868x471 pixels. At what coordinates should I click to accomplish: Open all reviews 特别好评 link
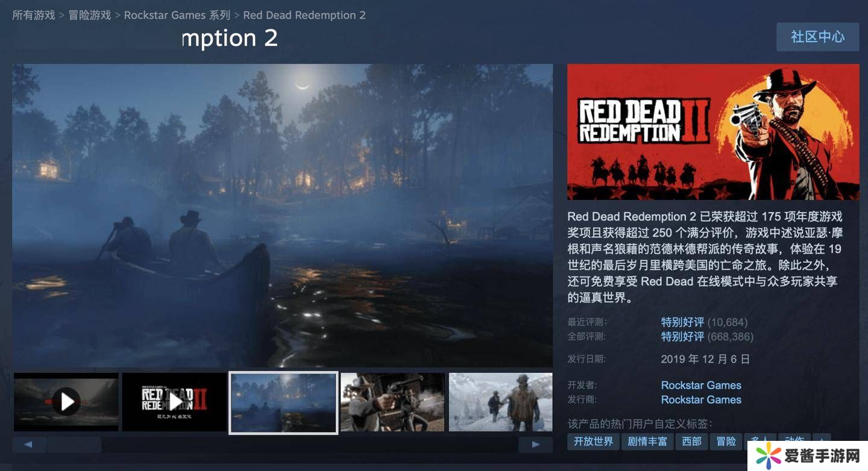click(x=682, y=337)
